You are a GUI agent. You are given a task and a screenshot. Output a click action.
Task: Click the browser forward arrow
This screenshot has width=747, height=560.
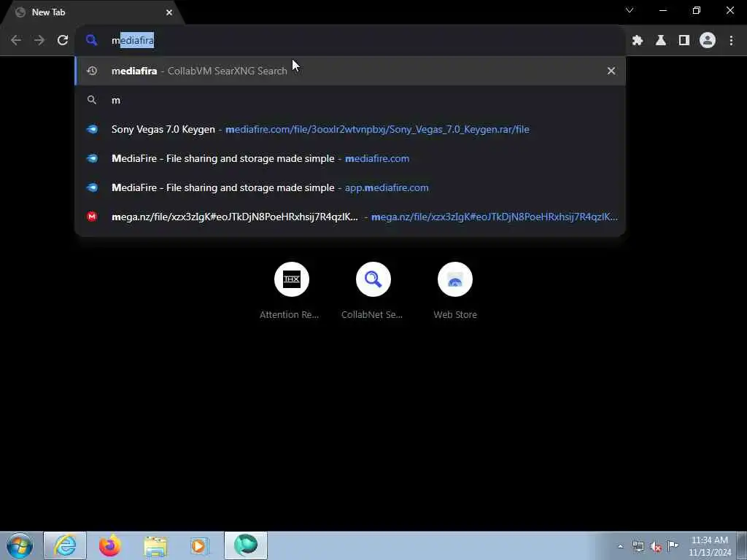39,41
